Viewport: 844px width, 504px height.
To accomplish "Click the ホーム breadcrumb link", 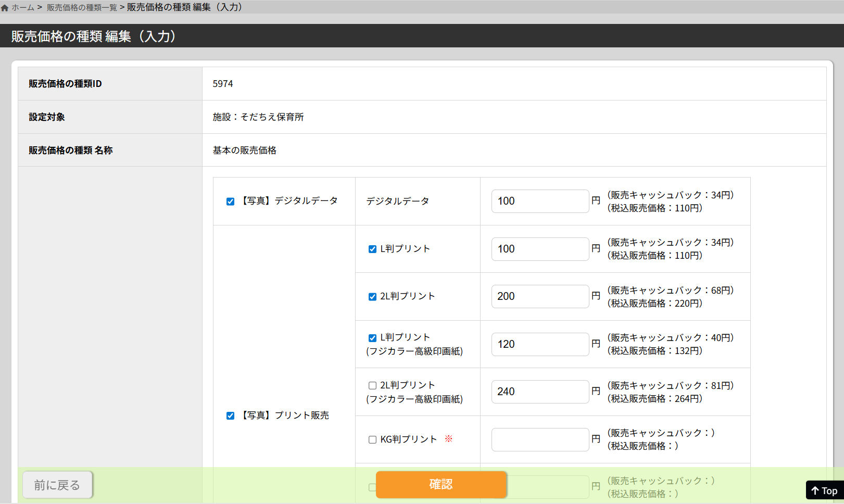I will (x=23, y=8).
